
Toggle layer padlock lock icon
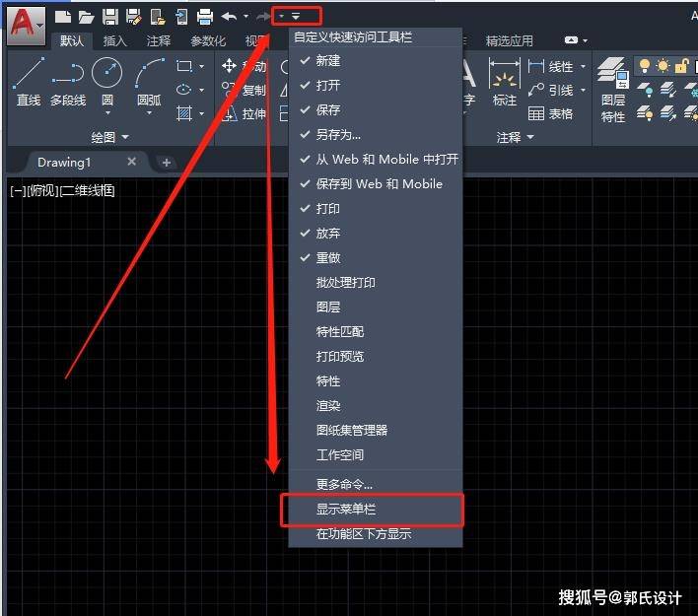pos(681,66)
